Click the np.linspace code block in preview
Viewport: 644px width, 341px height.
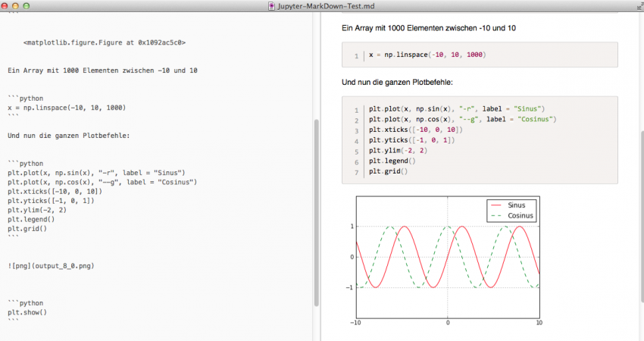480,55
